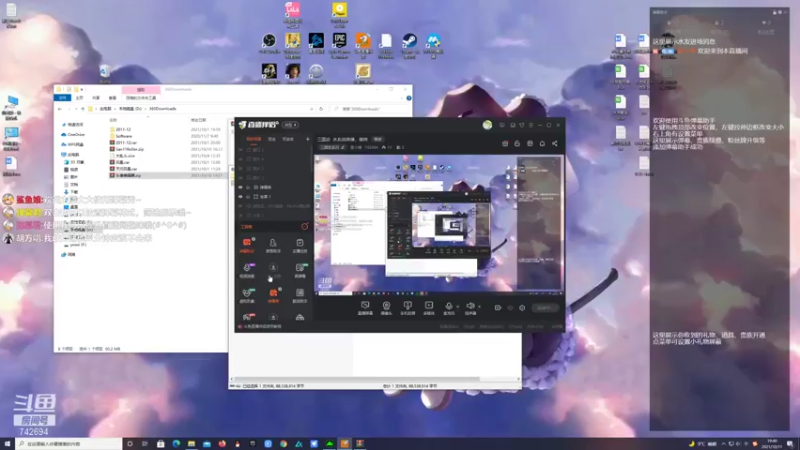Viewport: 800px width, 450px height.
Task: Open Steam desktop shortcut
Action: point(409,41)
